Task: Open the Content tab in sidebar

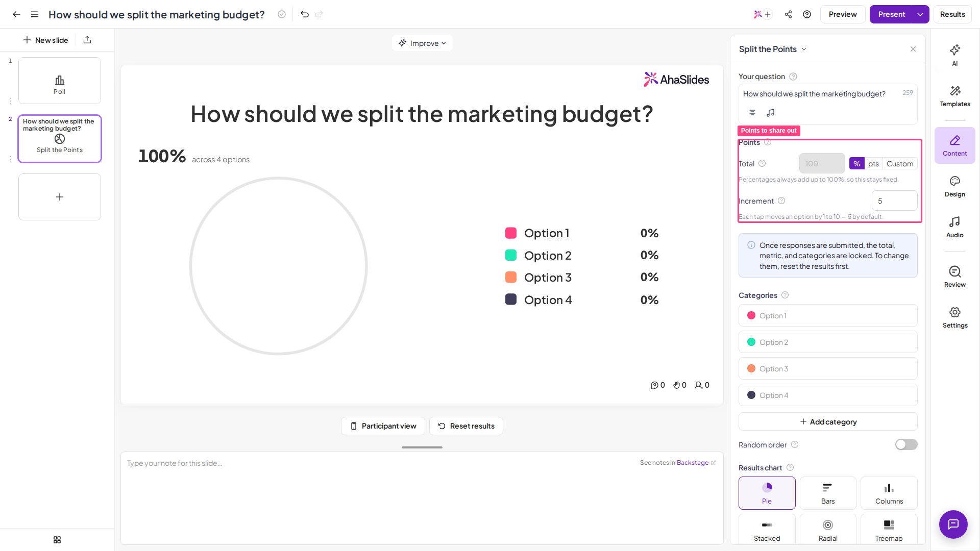Action: (955, 145)
